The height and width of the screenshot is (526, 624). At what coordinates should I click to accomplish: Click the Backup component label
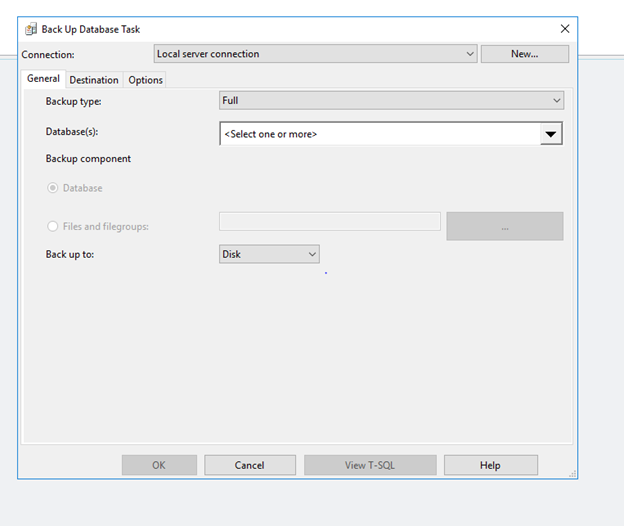pyautogui.click(x=88, y=159)
